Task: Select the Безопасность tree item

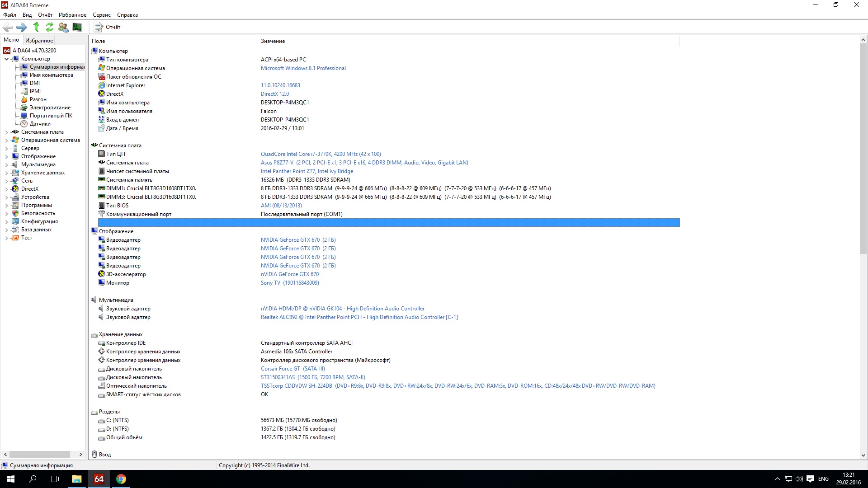Action: click(x=38, y=213)
